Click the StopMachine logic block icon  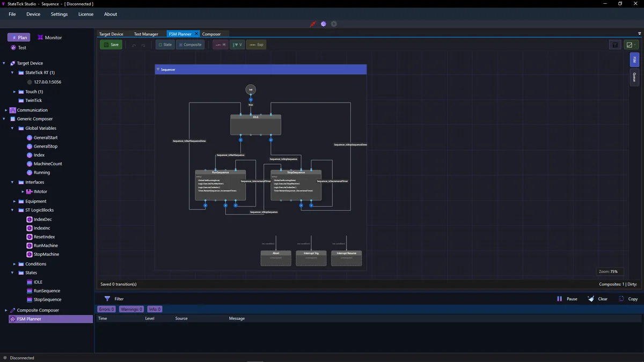[x=30, y=254]
